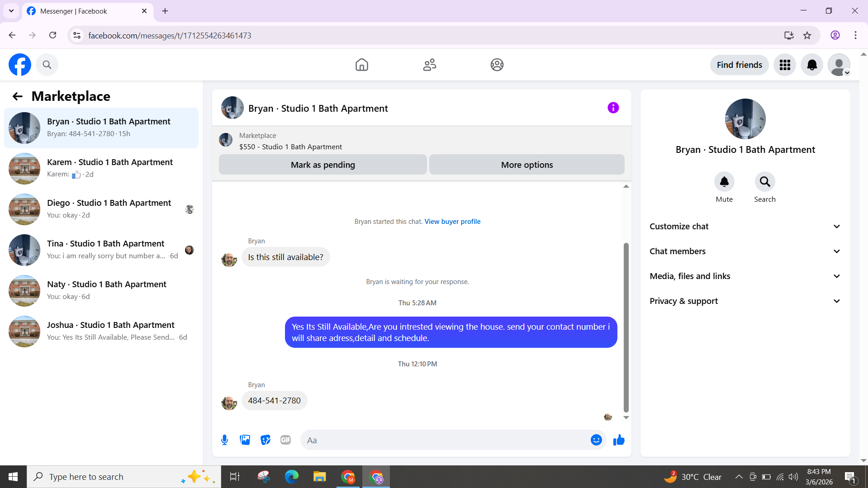Open the Groups icon in top navigation
Screen dimensions: 868x488
click(497, 65)
